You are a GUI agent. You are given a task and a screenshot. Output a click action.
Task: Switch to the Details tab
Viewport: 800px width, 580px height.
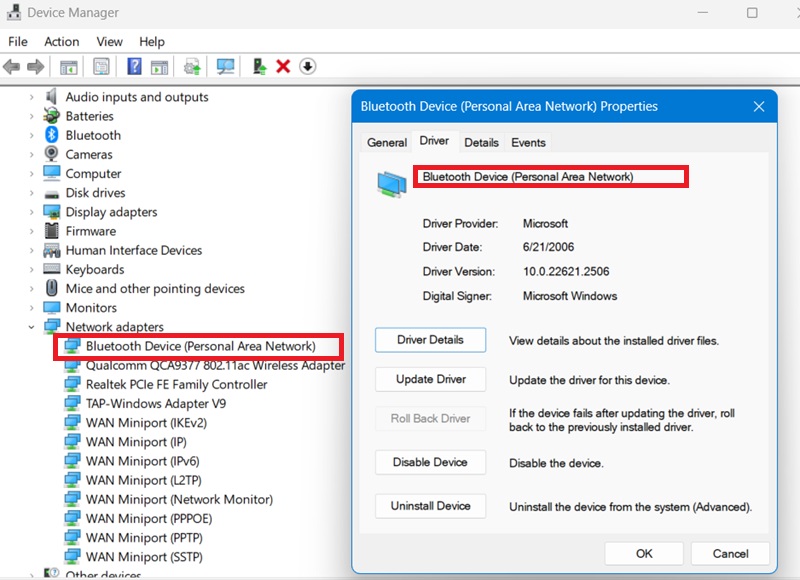tap(481, 142)
